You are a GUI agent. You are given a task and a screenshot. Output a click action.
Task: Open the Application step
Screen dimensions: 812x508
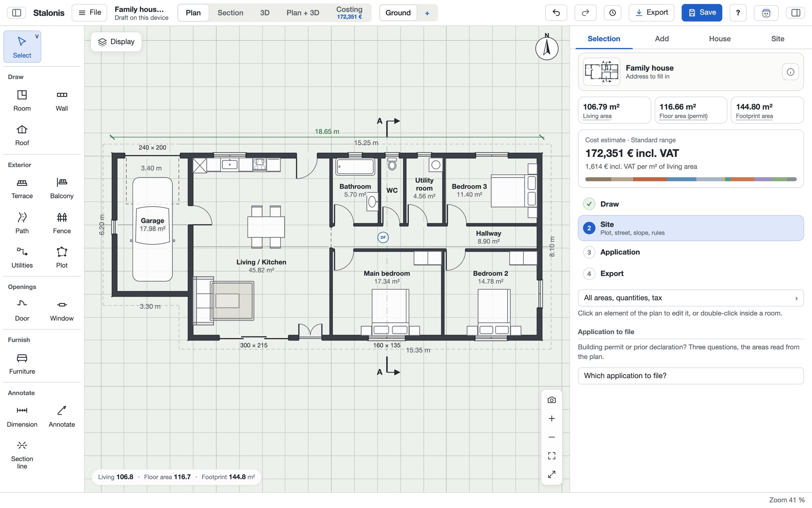click(691, 252)
